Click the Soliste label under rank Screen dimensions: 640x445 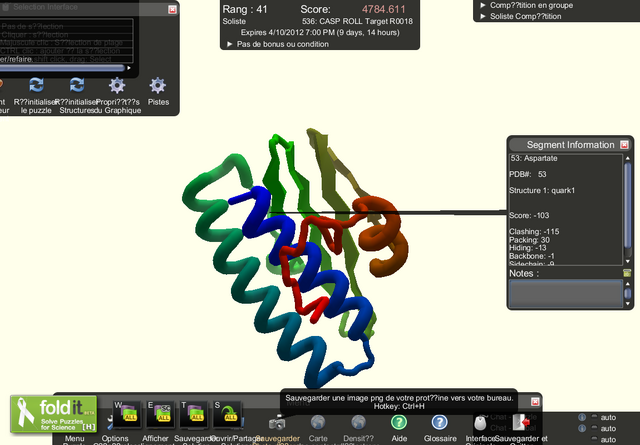click(234, 21)
